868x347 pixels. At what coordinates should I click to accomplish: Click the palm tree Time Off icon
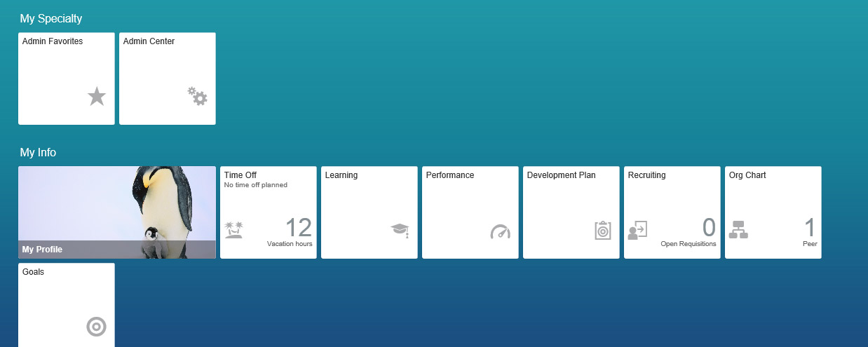point(233,230)
